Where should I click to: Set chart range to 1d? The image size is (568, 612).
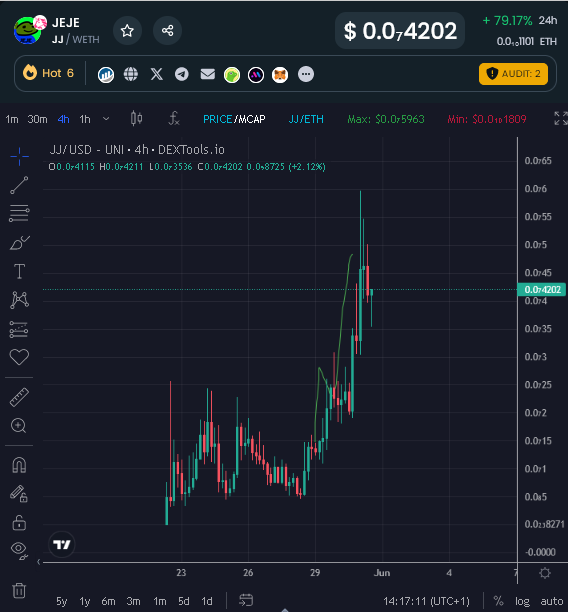[x=207, y=601]
